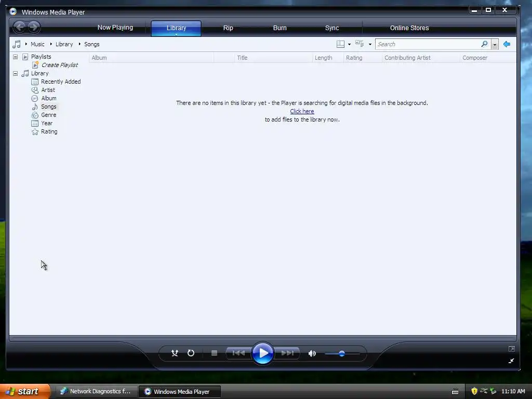Click the view options icon

(360, 44)
